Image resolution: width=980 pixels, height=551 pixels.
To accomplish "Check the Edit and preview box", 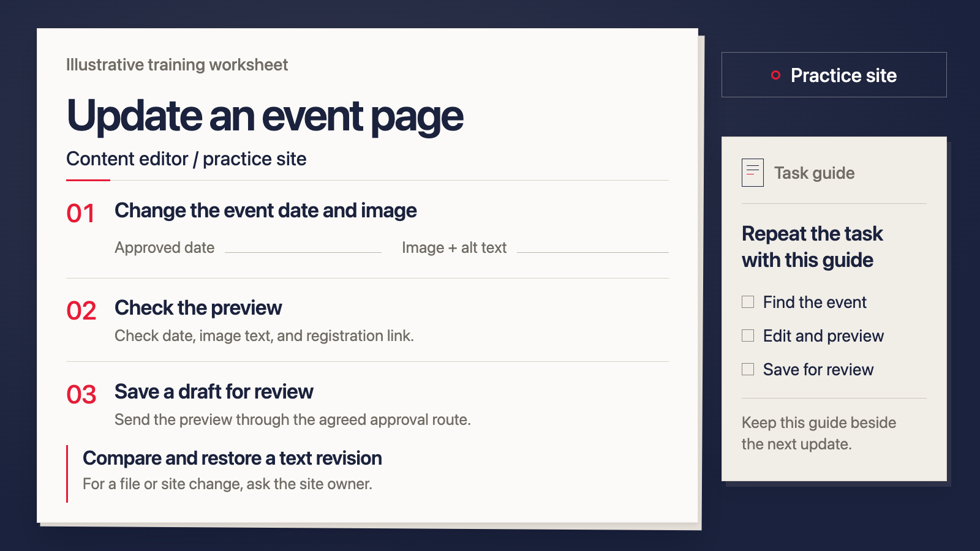I will click(x=748, y=335).
